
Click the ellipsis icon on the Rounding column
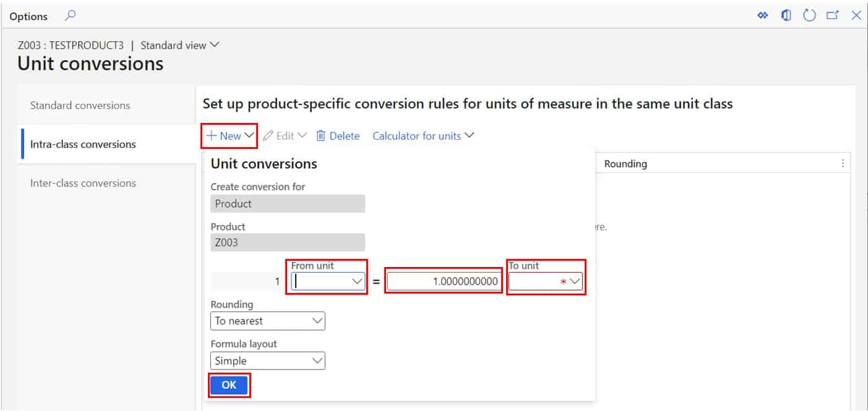pos(842,163)
